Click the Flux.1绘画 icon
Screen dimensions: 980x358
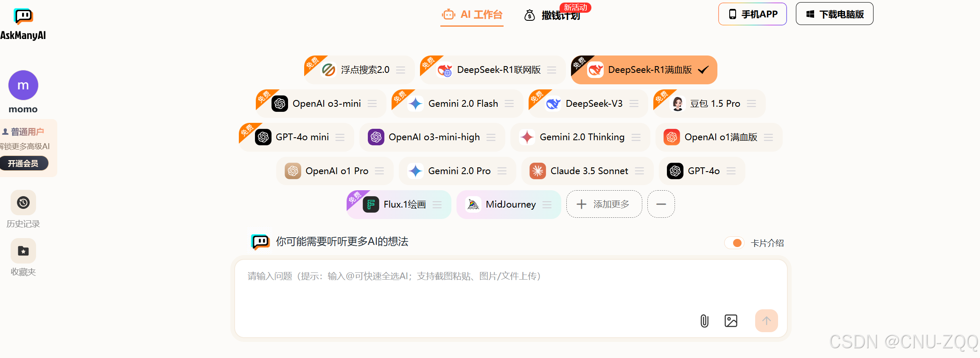tap(371, 205)
